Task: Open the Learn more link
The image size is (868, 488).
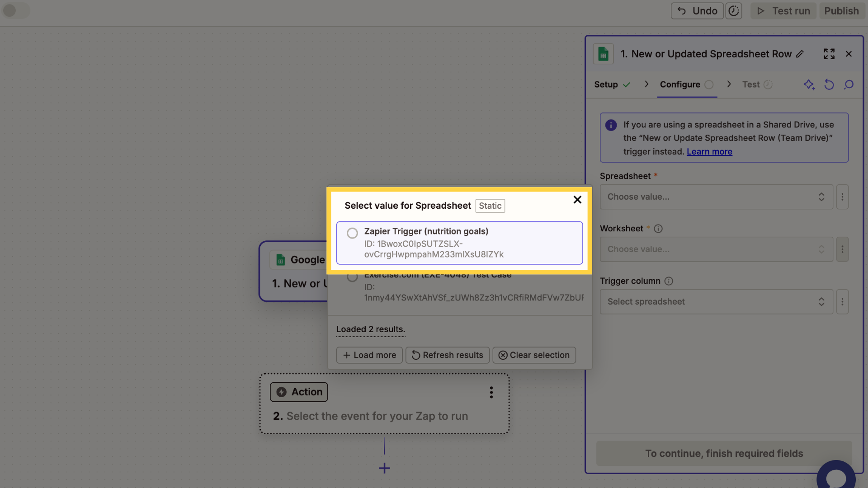Action: (x=709, y=152)
